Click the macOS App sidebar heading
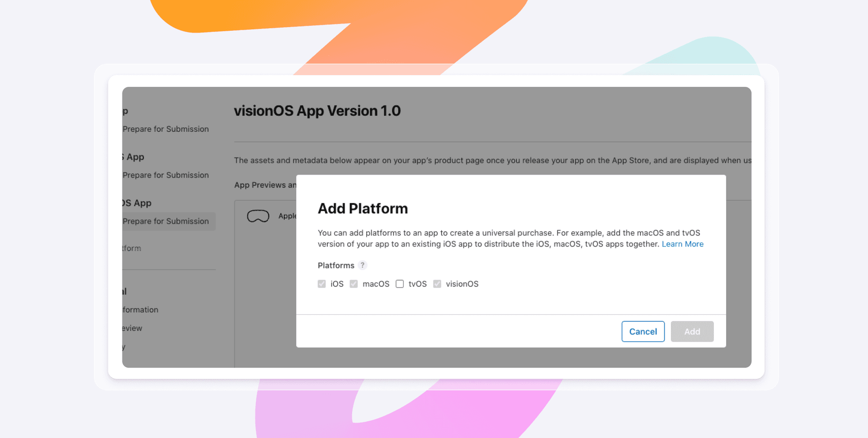 [x=133, y=157]
